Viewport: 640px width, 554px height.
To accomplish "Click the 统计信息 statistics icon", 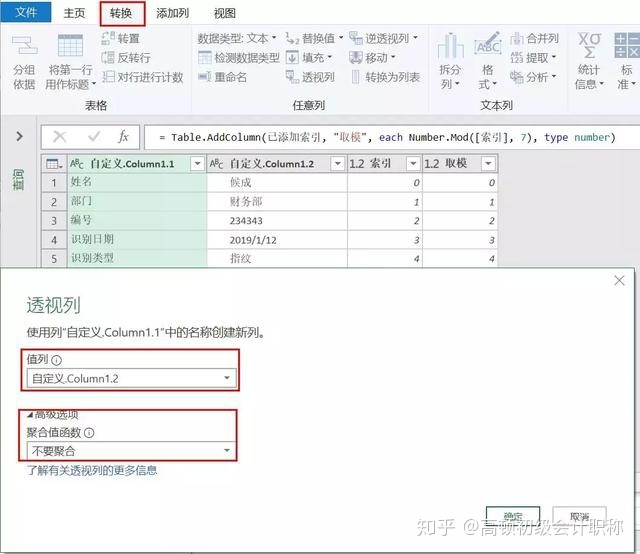I will (x=589, y=45).
